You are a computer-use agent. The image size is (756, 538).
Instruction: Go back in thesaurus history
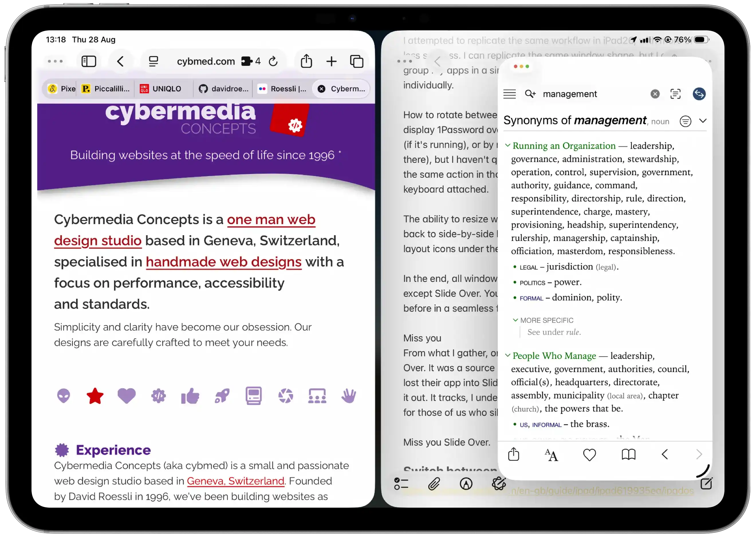(x=665, y=454)
